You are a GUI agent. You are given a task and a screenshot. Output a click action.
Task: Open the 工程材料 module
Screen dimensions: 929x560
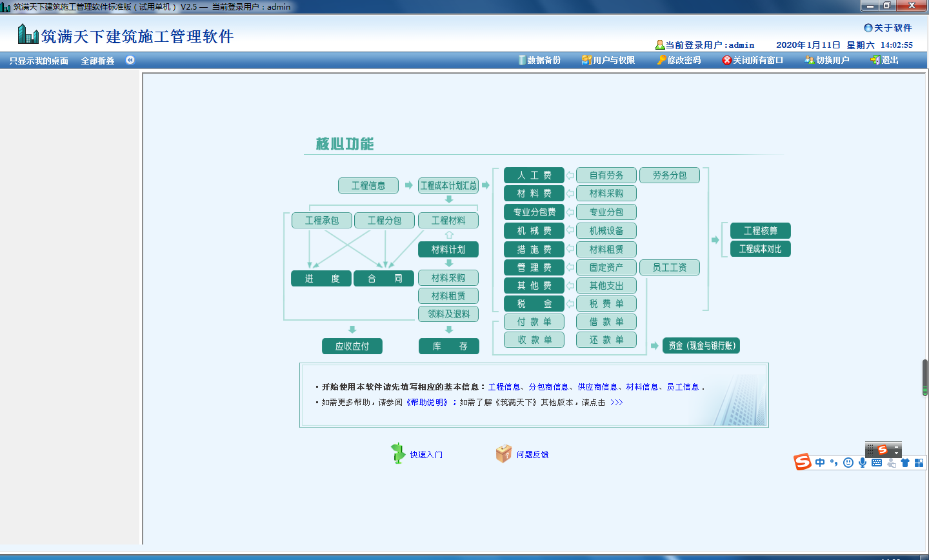pyautogui.click(x=448, y=221)
